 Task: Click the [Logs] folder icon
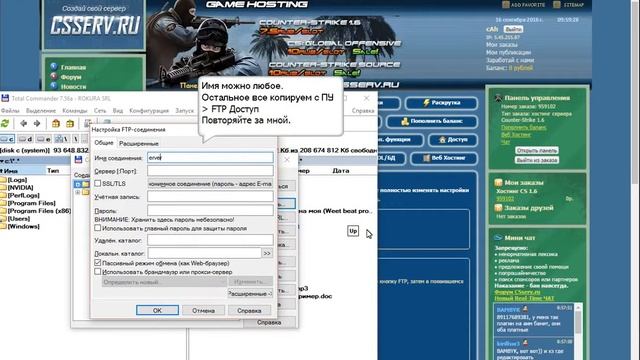pos(3,180)
